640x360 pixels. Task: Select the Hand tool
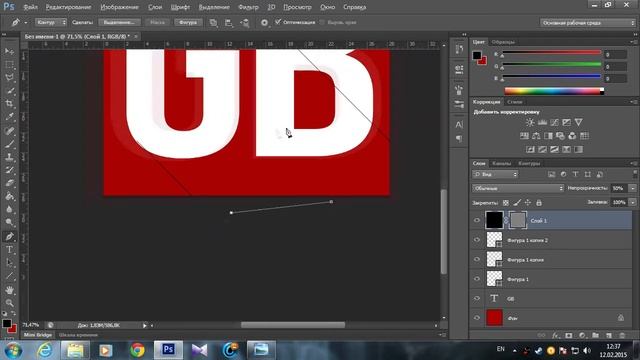point(9,290)
